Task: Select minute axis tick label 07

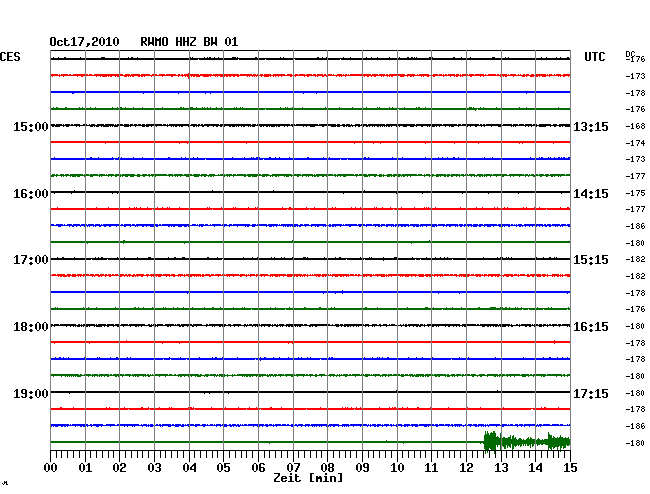Action: coord(293,467)
